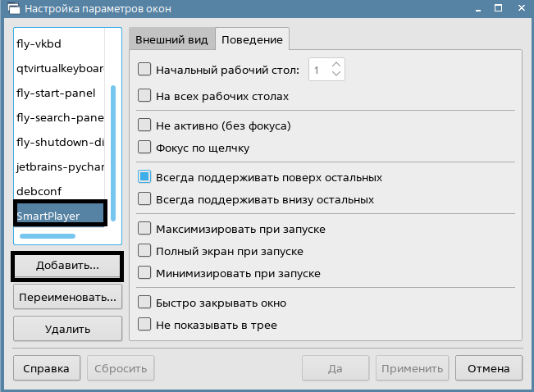Enable Максимизировать при запуске option
Screen dimensions: 534x392
point(145,229)
